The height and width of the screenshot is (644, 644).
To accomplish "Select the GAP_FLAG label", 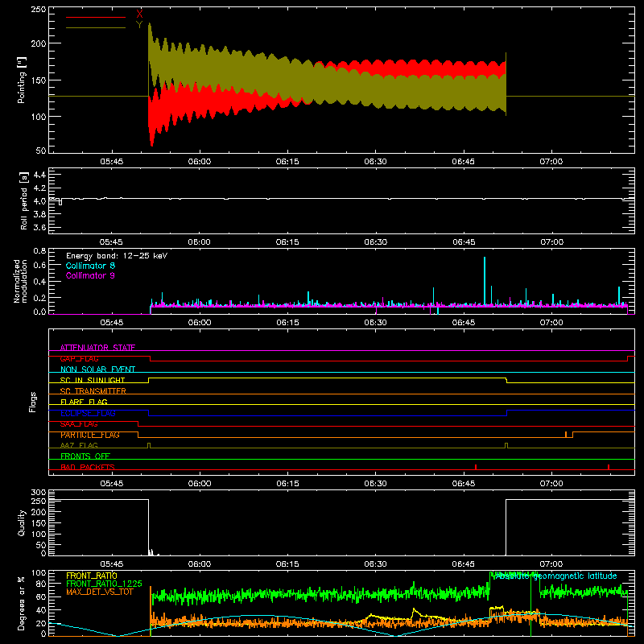I will 79,358.
